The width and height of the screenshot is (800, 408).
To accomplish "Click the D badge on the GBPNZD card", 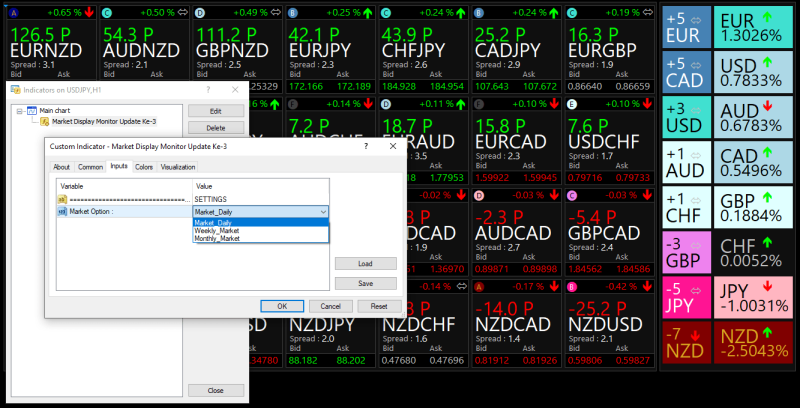I will pyautogui.click(x=199, y=12).
